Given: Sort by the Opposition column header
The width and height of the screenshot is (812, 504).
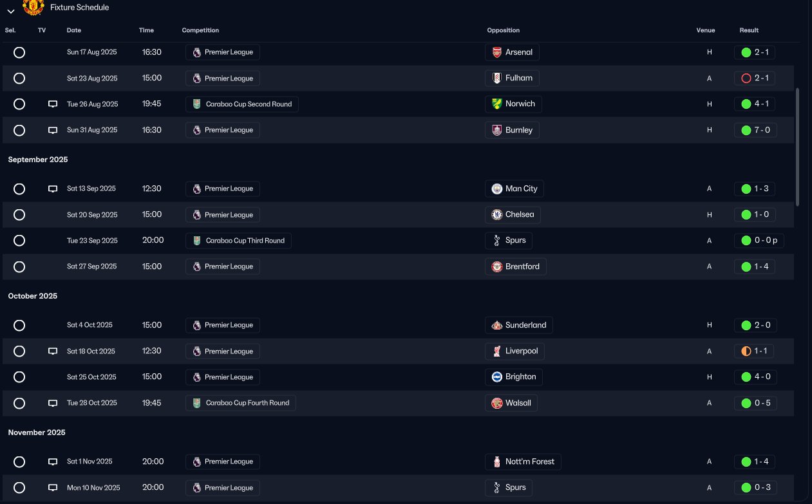Looking at the screenshot, I should [503, 30].
